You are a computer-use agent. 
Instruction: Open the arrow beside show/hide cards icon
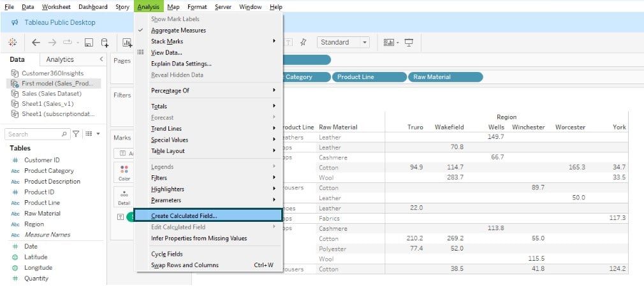point(398,43)
